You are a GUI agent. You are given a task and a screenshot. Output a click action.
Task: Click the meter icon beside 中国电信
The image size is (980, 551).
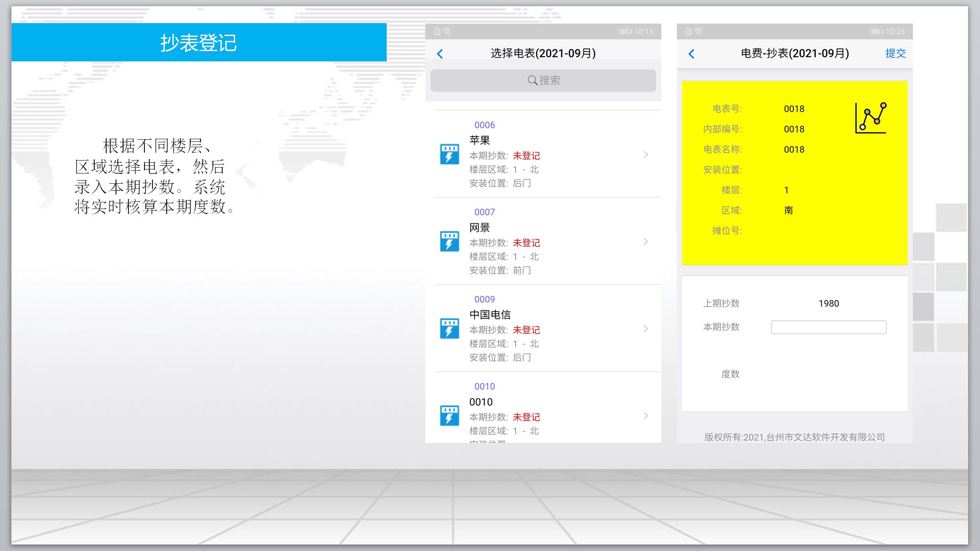tap(449, 329)
